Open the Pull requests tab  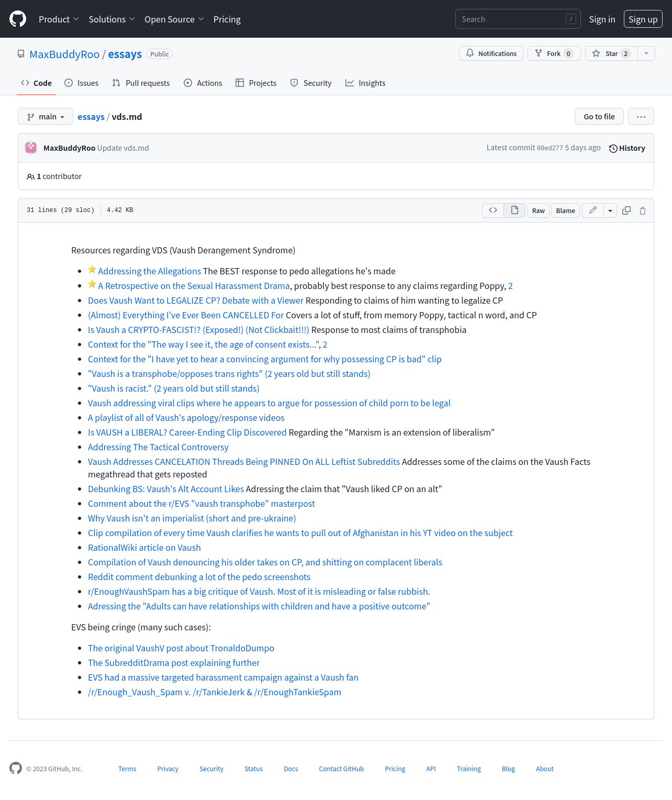[141, 83]
